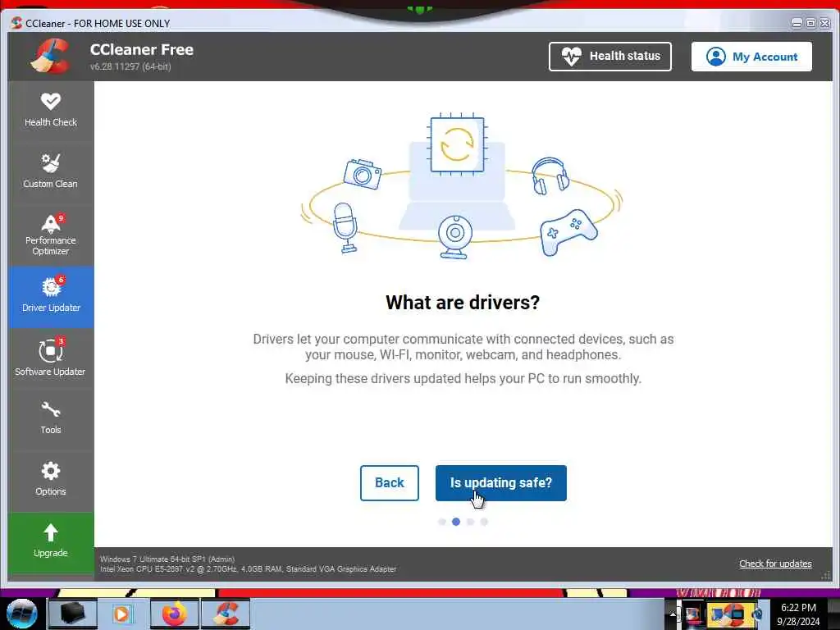Click CCleaner taskbar icon

(x=226, y=614)
